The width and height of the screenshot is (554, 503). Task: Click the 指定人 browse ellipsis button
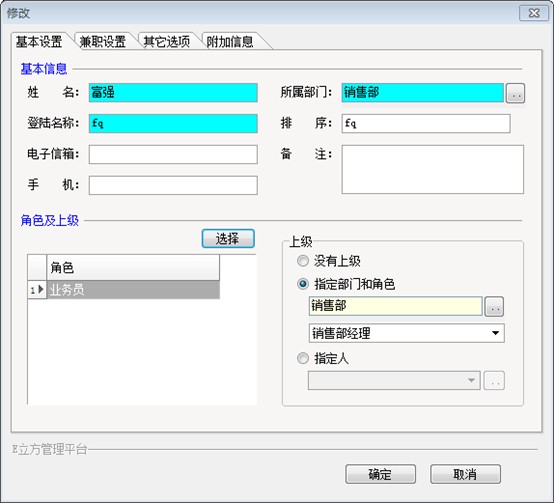click(494, 381)
